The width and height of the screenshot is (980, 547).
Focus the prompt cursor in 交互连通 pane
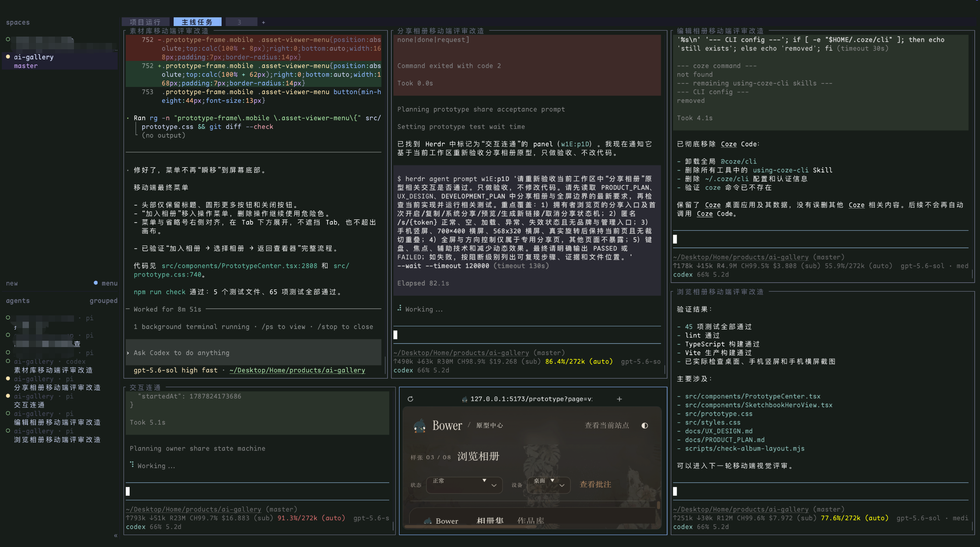tap(128, 491)
